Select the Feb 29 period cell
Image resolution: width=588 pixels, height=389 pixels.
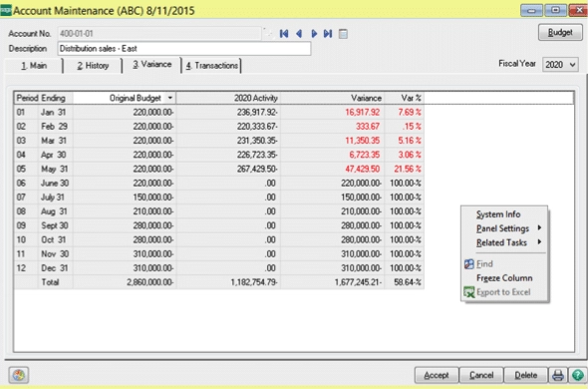tap(55, 127)
